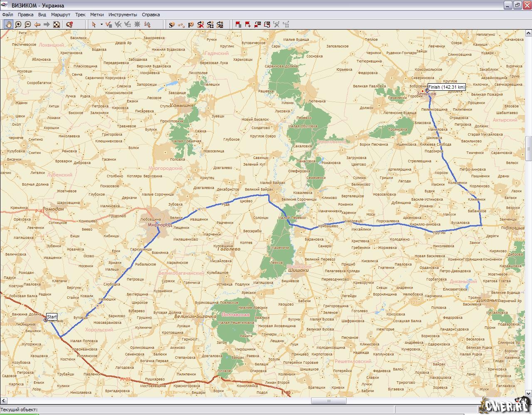Delete route with red X icon
Screen dimensions: 532x415
click(x=200, y=25)
